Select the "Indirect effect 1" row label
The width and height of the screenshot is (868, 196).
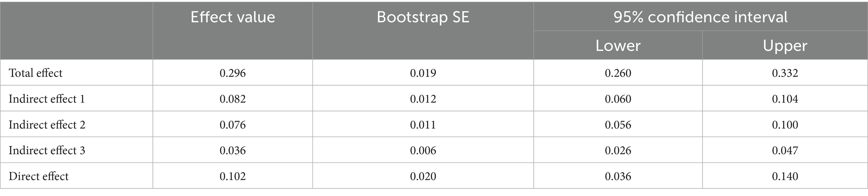coord(47,99)
